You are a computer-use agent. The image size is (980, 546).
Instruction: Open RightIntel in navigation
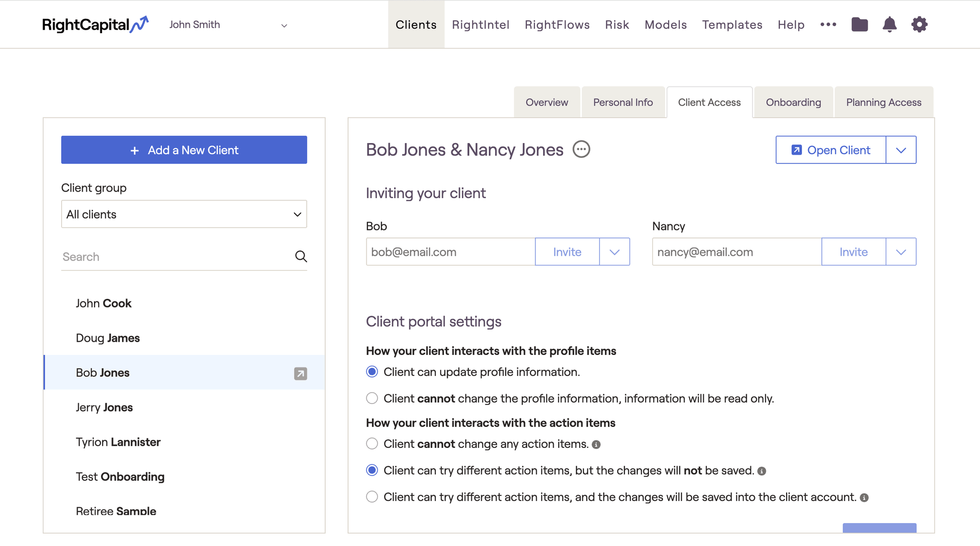coord(481,25)
